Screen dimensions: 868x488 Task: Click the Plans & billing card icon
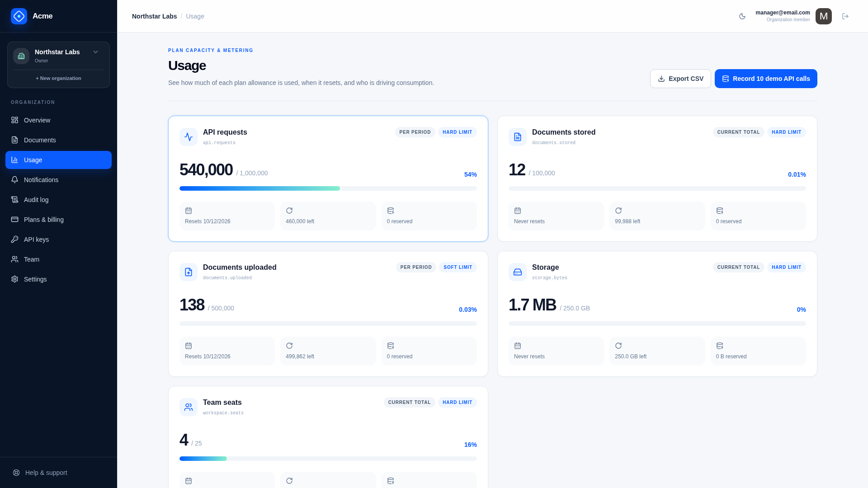tap(15, 220)
